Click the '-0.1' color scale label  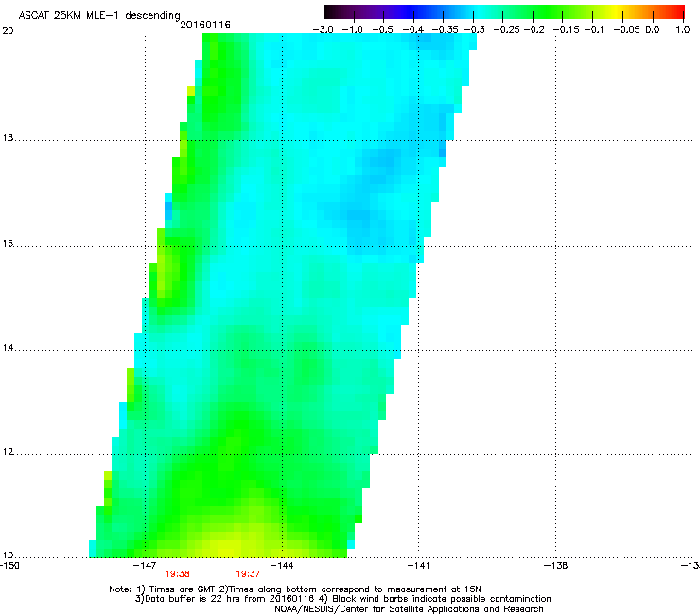point(595,30)
